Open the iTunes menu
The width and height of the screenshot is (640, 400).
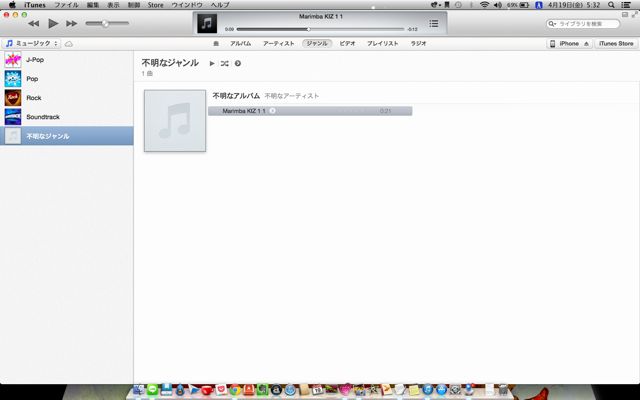35,5
